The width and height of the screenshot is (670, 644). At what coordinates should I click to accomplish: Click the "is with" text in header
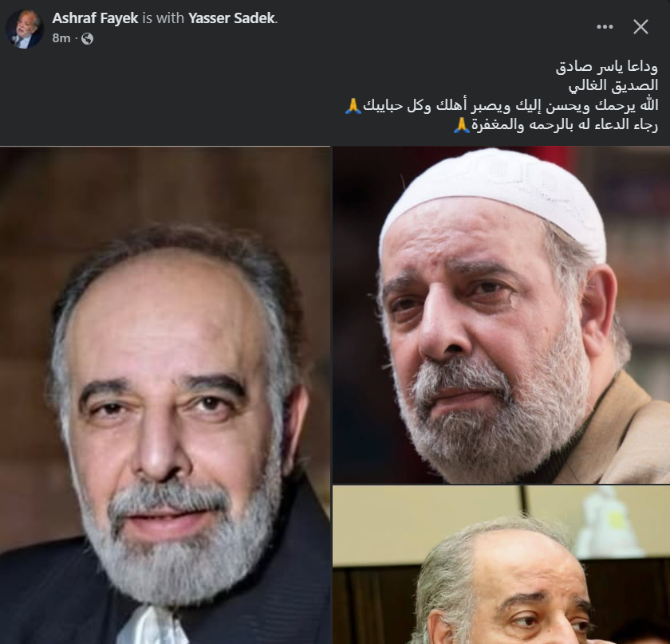coord(164,18)
